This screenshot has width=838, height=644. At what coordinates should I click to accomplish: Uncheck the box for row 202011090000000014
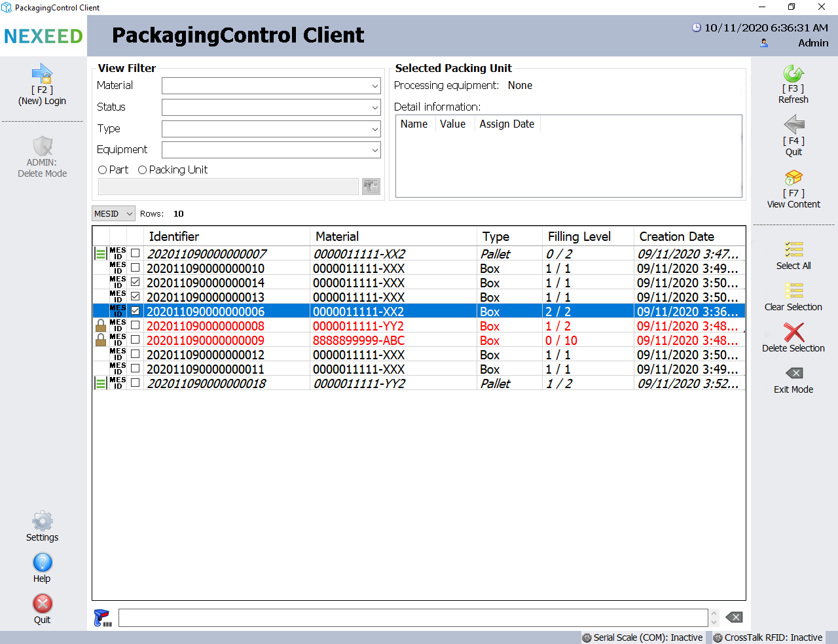(136, 282)
